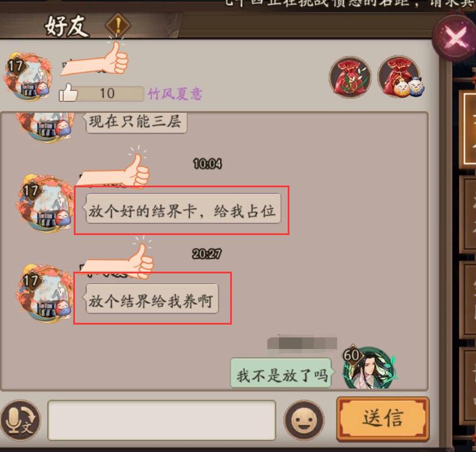Screen dimensions: 476x452
Task: Open the emoji face picker
Action: [x=304, y=421]
